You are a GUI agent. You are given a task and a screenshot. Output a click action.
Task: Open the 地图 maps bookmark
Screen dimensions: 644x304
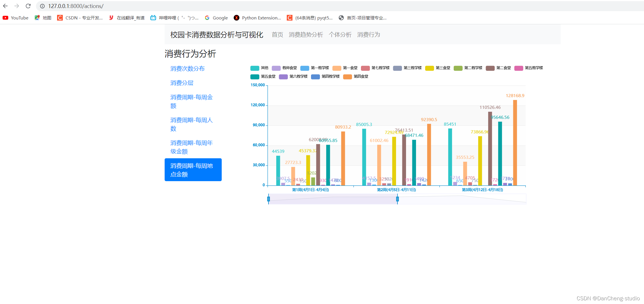(43, 18)
